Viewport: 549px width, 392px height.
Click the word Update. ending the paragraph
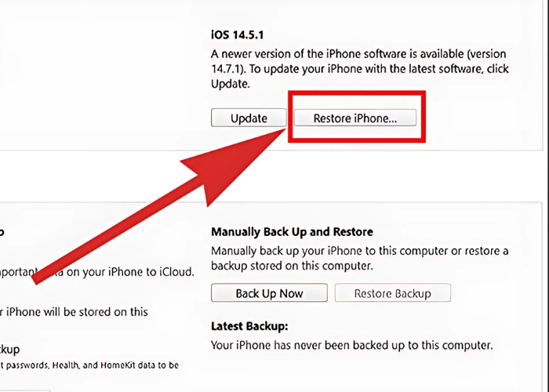click(231, 84)
